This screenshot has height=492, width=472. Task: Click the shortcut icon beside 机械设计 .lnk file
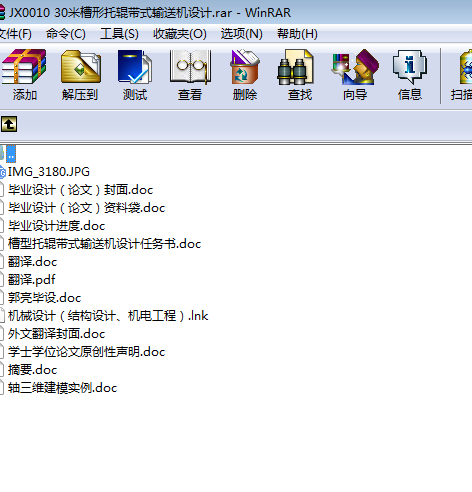(x=2, y=316)
